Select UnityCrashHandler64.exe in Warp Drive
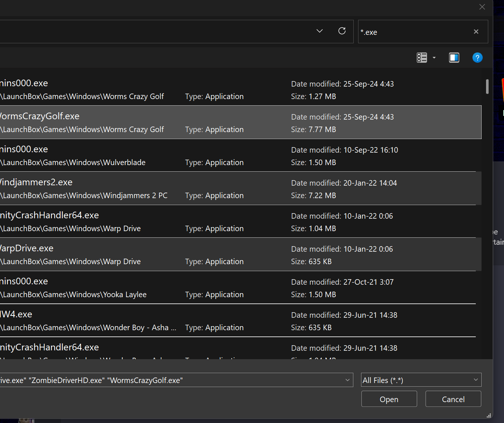 [x=240, y=221]
